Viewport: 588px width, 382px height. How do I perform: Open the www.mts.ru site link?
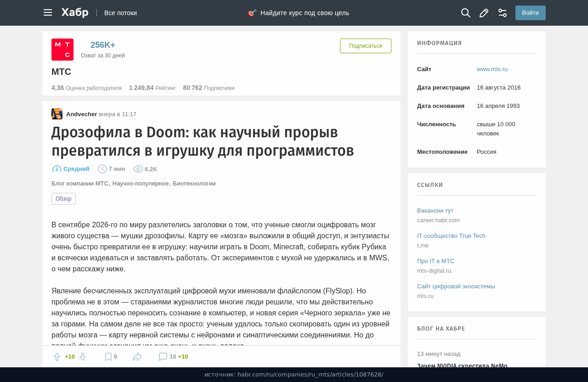492,69
